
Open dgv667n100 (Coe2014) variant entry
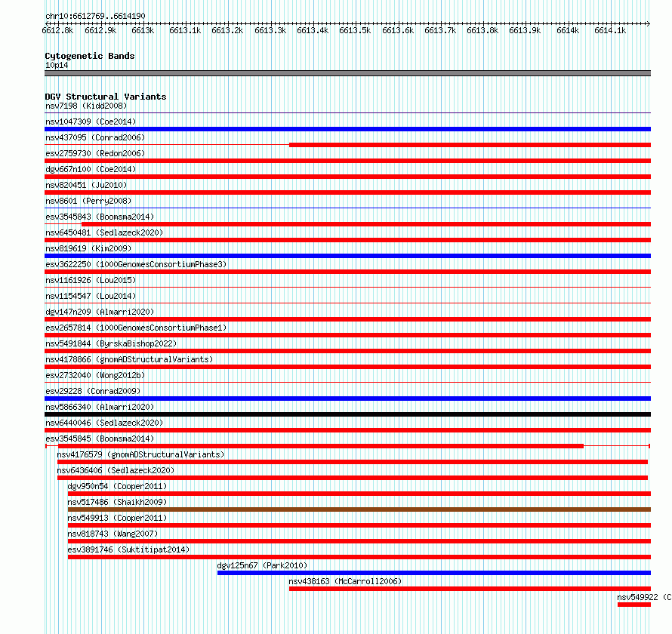(91, 169)
